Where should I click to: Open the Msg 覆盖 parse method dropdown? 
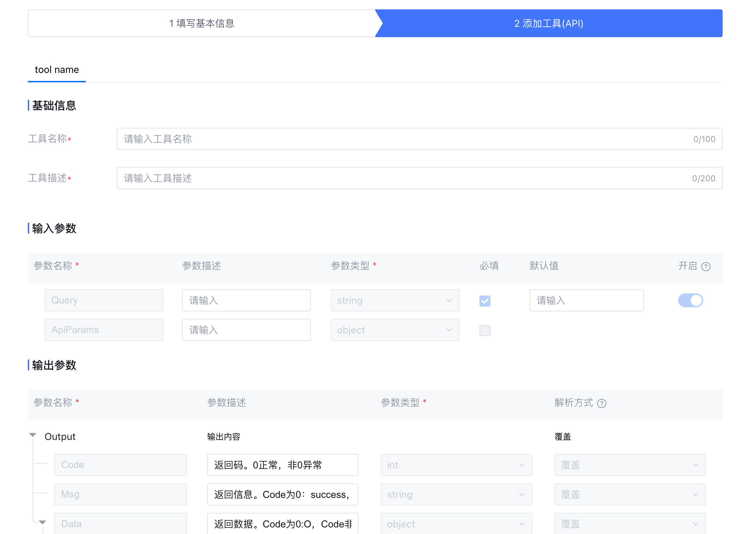point(630,494)
